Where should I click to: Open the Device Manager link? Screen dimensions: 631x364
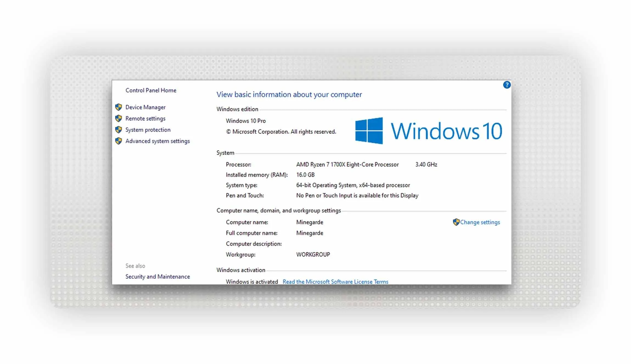pyautogui.click(x=145, y=107)
